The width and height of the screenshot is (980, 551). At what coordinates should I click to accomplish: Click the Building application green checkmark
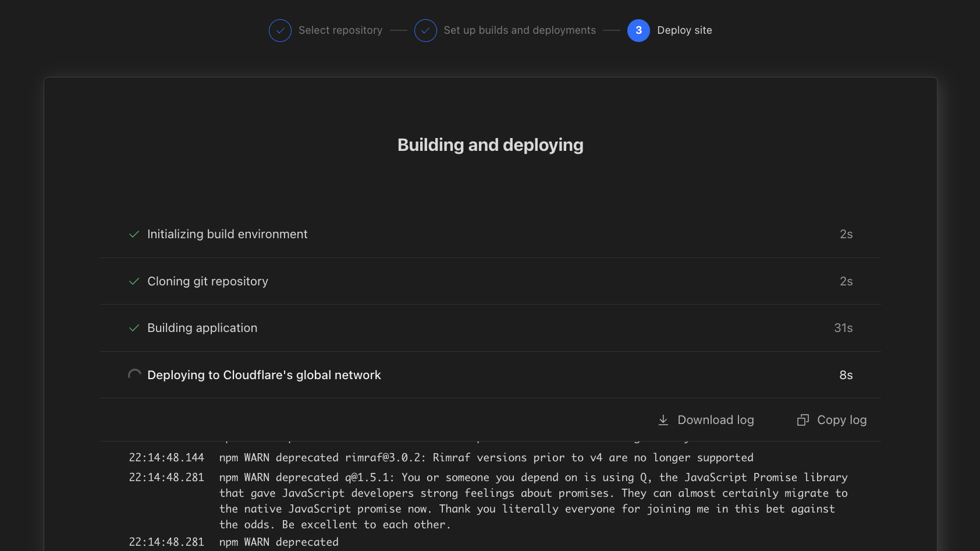click(134, 328)
